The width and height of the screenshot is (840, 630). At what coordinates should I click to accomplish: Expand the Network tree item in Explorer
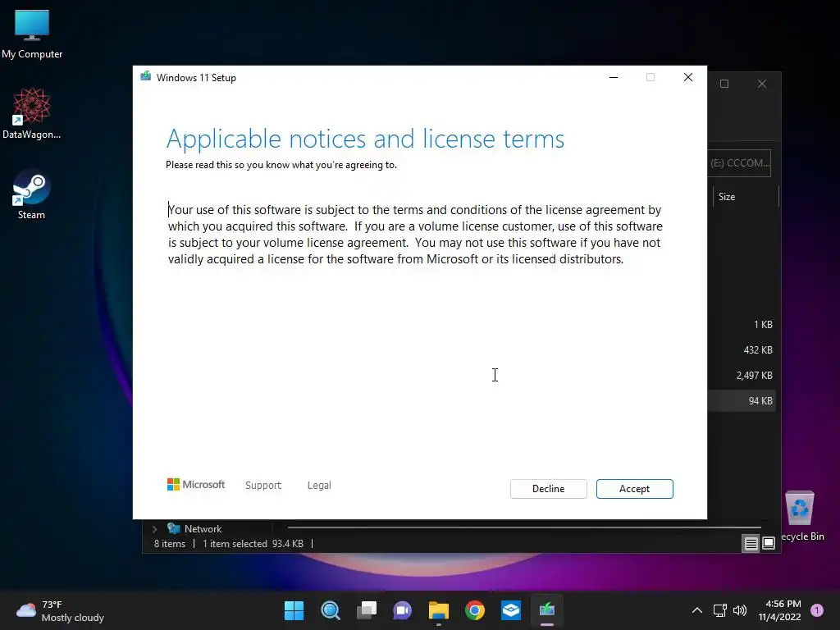point(155,529)
